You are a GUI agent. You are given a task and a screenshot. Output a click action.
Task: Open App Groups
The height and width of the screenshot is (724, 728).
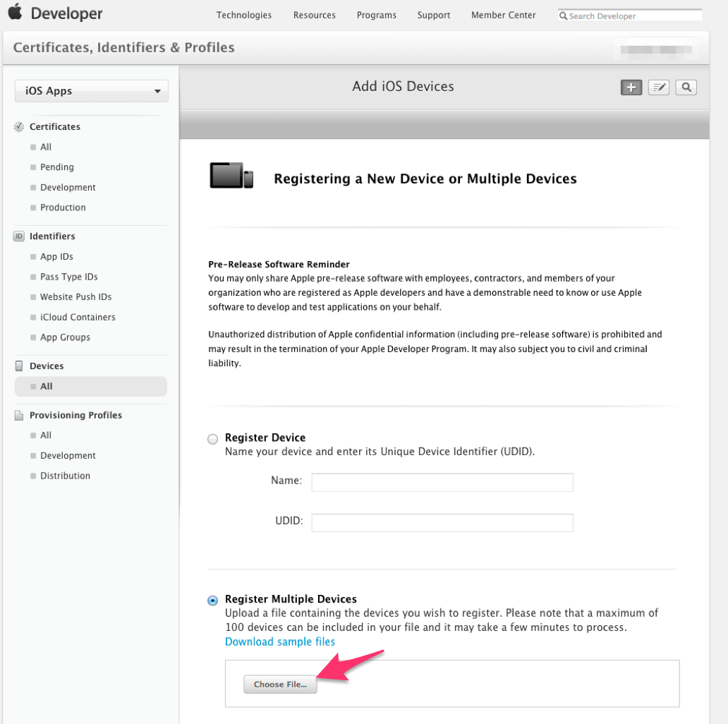coord(65,337)
